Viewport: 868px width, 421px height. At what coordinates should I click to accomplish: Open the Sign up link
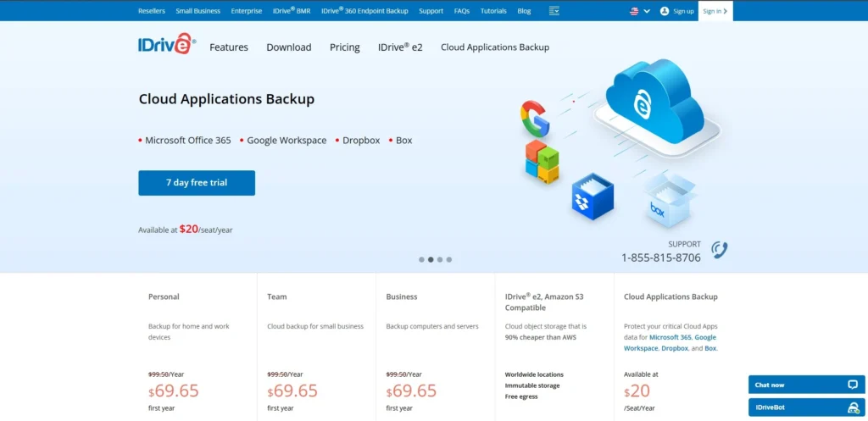point(683,11)
